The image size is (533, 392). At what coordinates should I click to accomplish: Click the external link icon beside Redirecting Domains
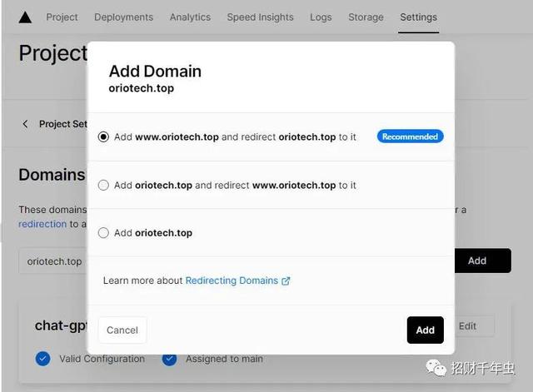[x=286, y=281]
